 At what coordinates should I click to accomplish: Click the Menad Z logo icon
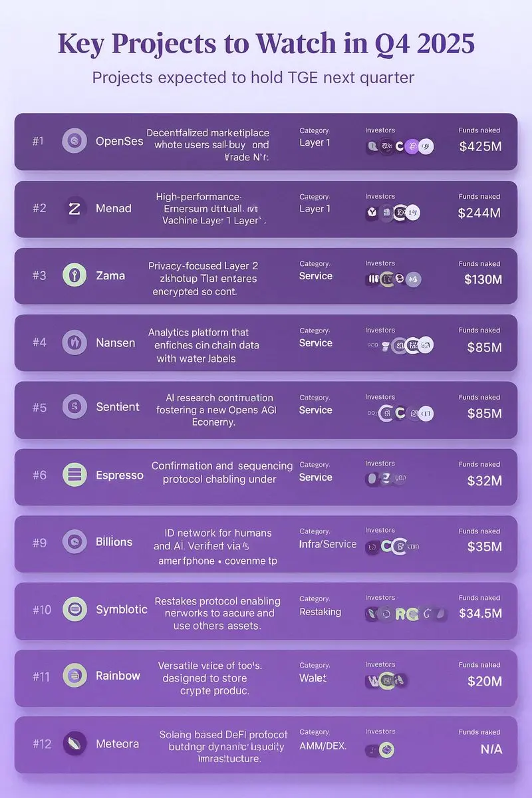click(74, 208)
